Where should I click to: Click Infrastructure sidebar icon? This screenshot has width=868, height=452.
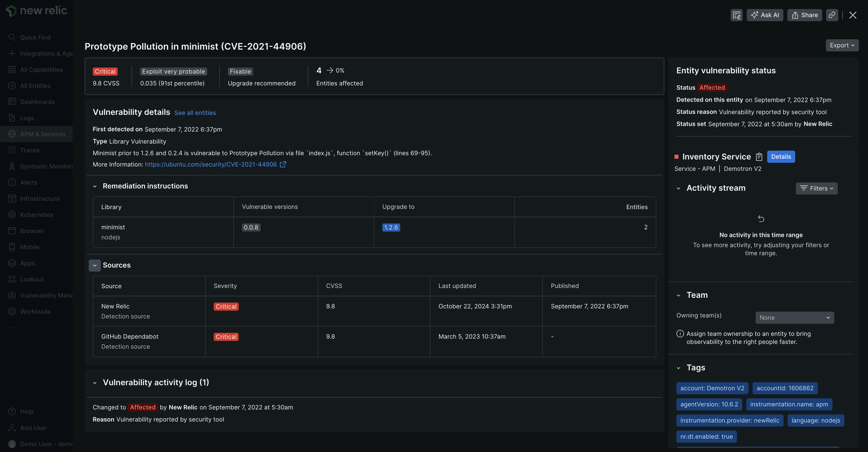(12, 199)
